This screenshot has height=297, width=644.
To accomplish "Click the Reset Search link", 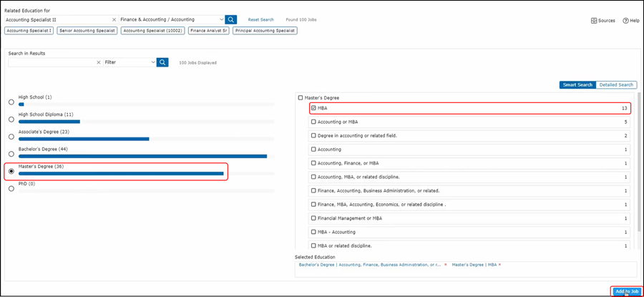I will click(x=260, y=20).
